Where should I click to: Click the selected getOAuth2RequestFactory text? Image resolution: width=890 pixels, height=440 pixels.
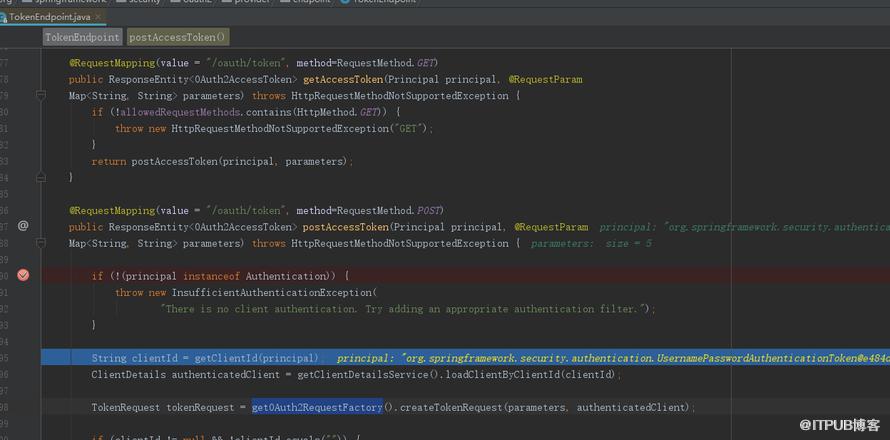(x=317, y=408)
